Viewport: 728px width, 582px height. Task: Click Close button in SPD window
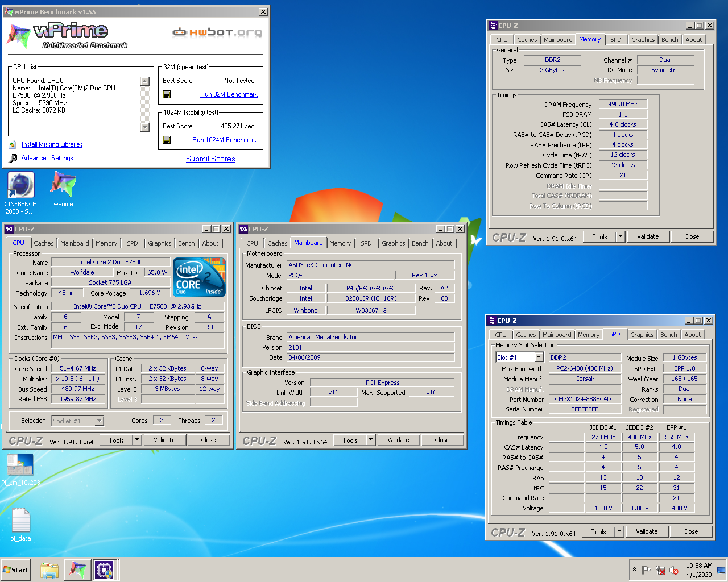point(690,531)
